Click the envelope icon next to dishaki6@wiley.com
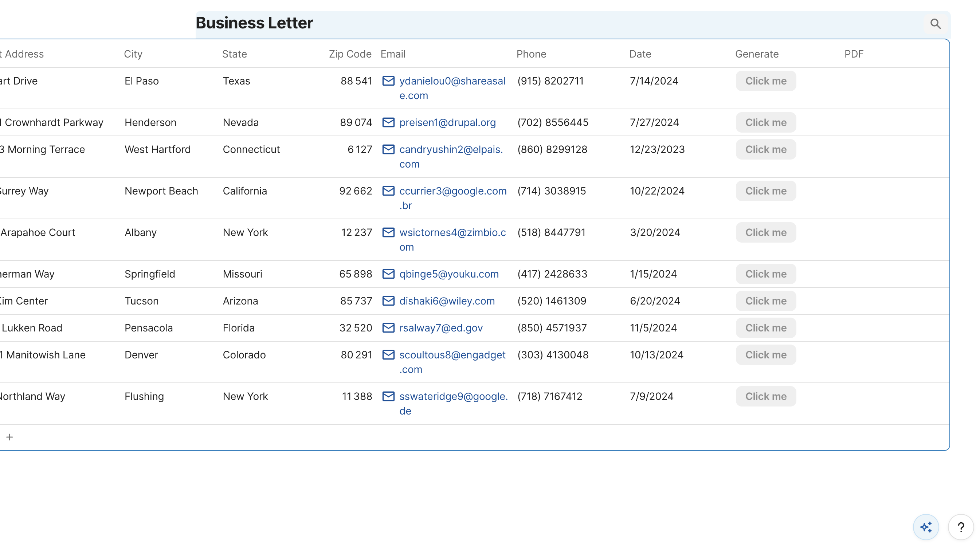 388,301
